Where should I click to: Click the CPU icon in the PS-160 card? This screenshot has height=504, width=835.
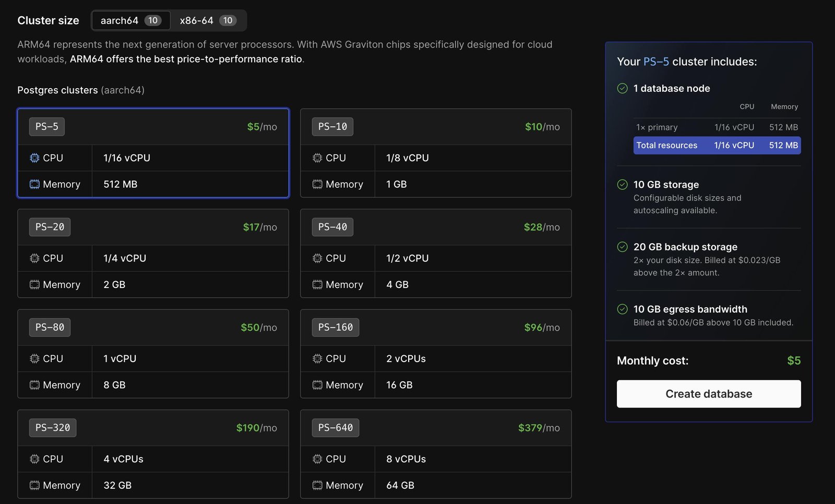click(x=317, y=358)
